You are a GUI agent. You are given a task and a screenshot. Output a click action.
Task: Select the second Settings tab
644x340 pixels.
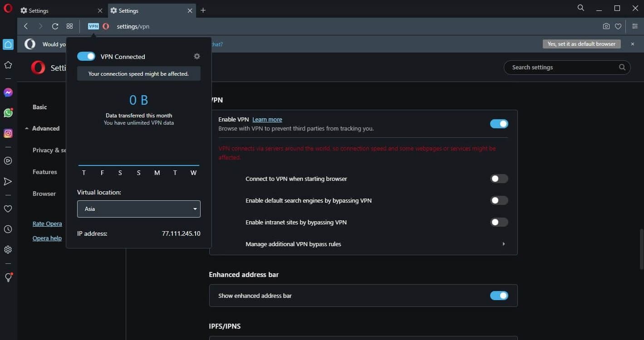(x=151, y=10)
